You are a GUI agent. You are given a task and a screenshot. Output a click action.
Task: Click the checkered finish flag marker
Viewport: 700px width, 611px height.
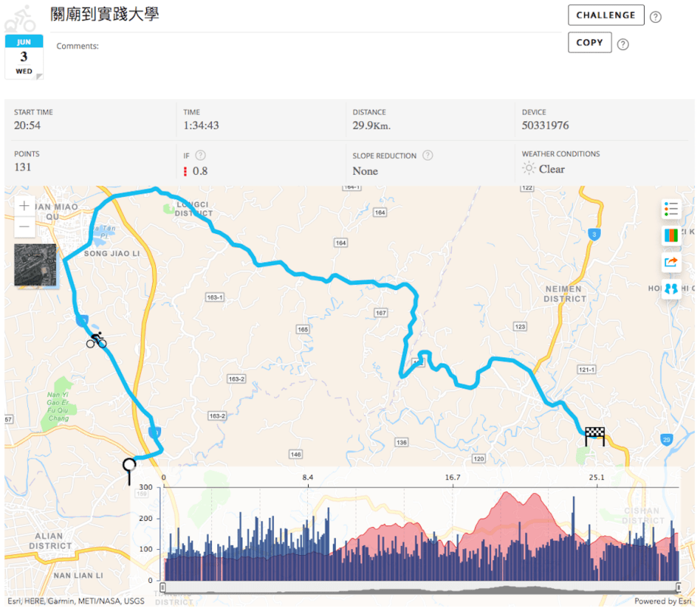click(595, 435)
